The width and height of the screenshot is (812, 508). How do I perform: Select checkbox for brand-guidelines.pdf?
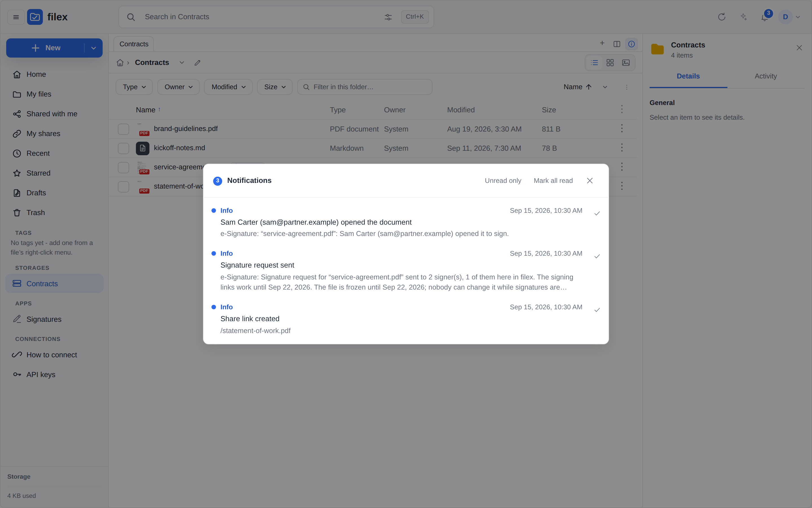[123, 129]
